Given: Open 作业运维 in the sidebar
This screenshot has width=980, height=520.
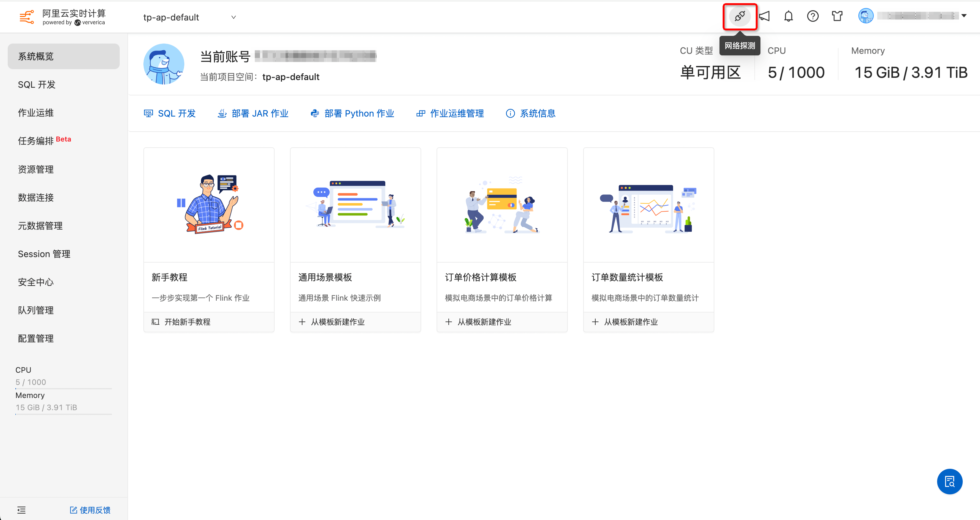Looking at the screenshot, I should tap(36, 113).
